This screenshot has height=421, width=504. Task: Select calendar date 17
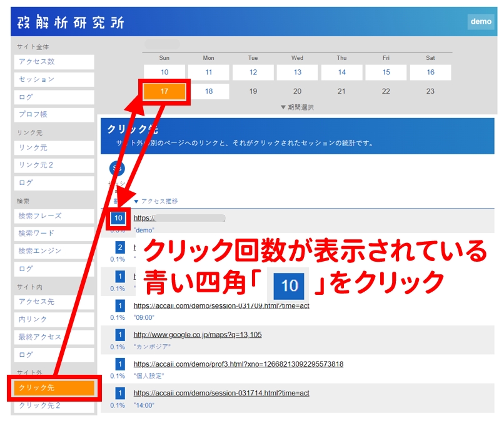(164, 91)
